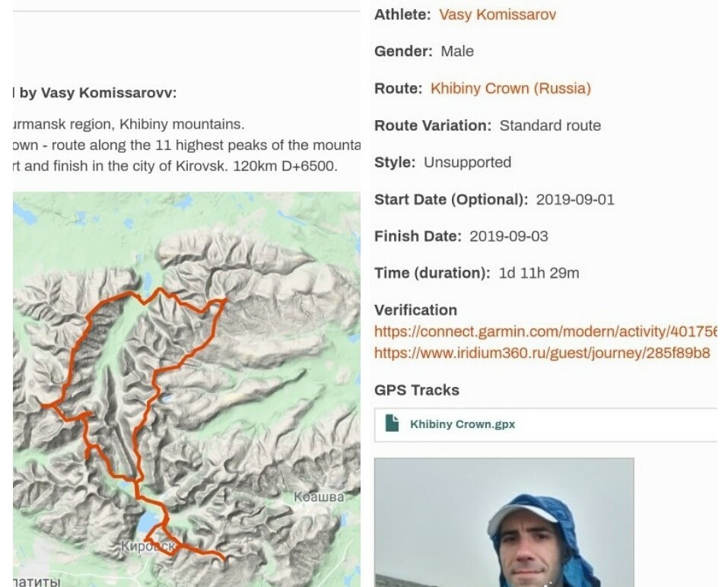Image resolution: width=728 pixels, height=587 pixels.
Task: Click the Verification heading
Action: [x=415, y=310]
